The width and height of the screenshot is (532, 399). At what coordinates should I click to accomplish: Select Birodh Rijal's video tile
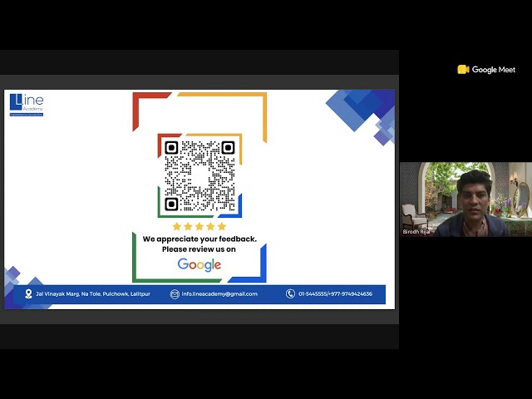tap(465, 199)
